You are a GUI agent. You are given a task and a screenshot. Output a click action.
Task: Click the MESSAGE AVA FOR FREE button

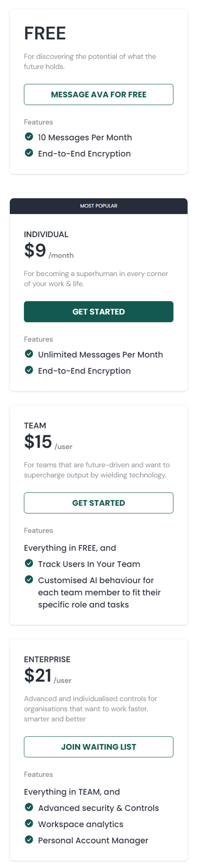98,95
